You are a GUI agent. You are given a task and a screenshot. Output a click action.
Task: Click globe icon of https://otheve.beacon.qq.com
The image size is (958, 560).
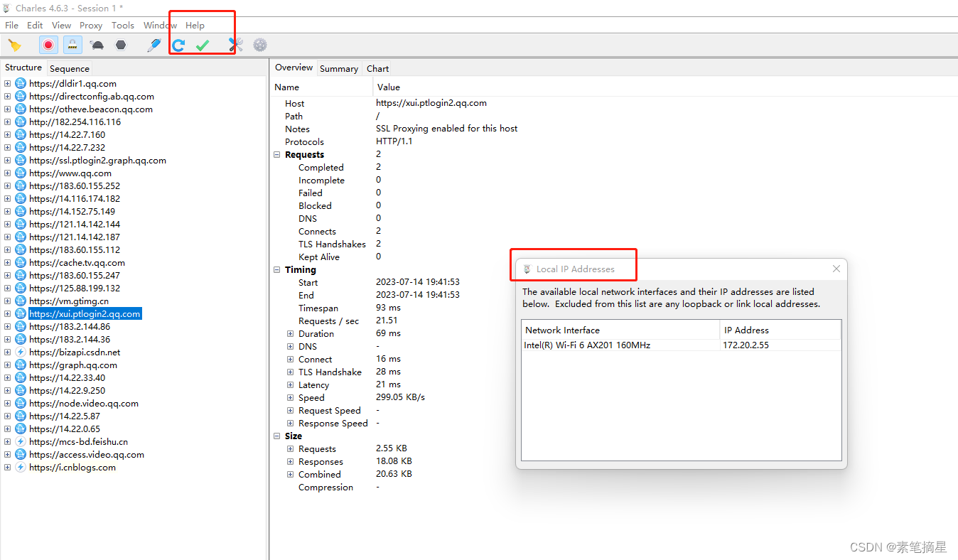coord(21,109)
